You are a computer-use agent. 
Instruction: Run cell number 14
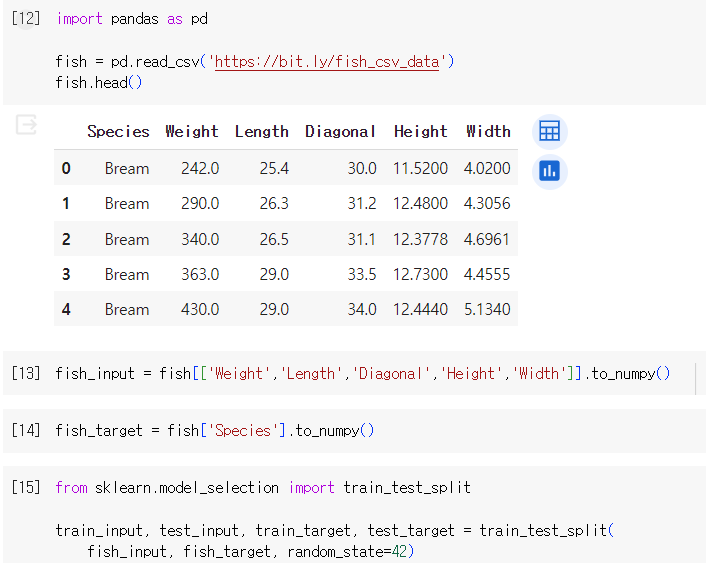(x=26, y=431)
